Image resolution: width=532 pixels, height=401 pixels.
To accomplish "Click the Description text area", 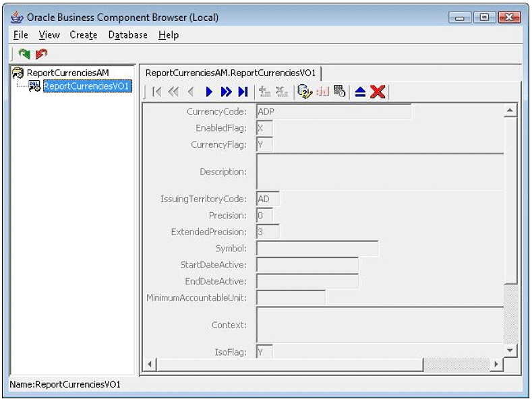I will 380,172.
